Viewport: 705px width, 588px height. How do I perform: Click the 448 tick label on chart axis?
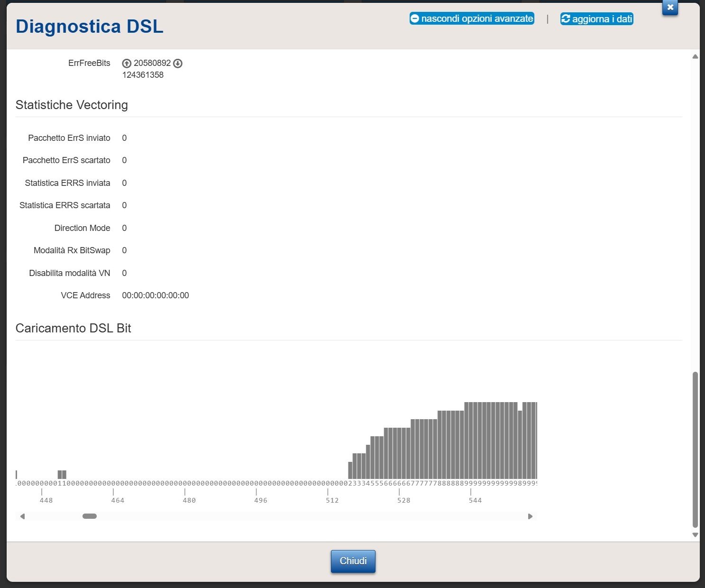pyautogui.click(x=46, y=500)
